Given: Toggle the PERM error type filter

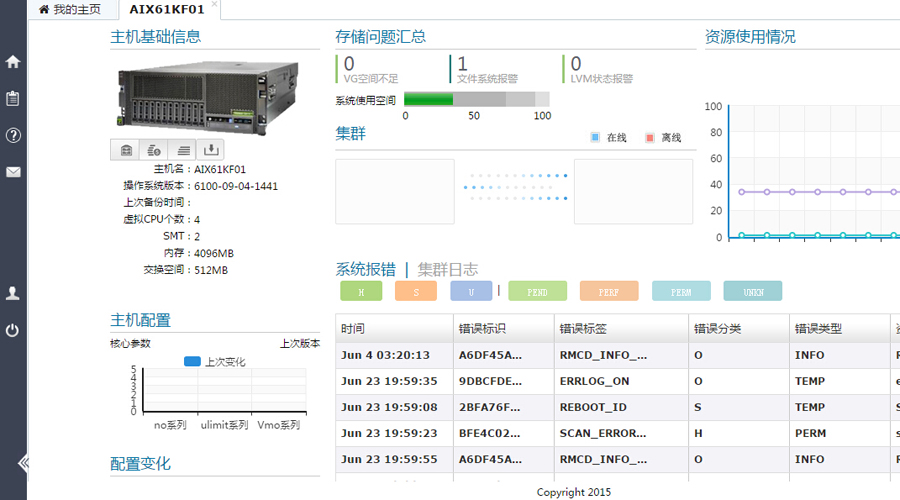Looking at the screenshot, I should (680, 292).
